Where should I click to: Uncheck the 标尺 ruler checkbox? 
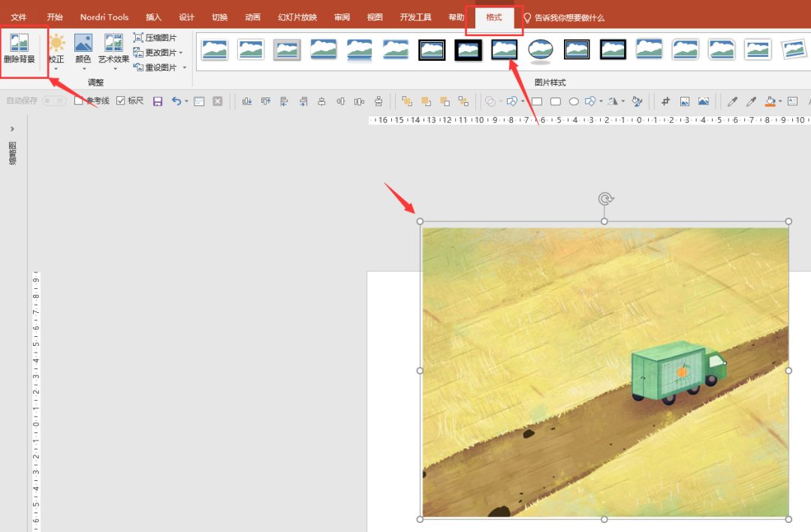click(x=120, y=101)
